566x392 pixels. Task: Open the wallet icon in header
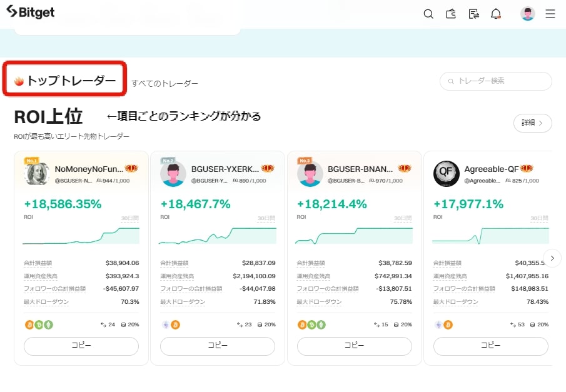[451, 14]
